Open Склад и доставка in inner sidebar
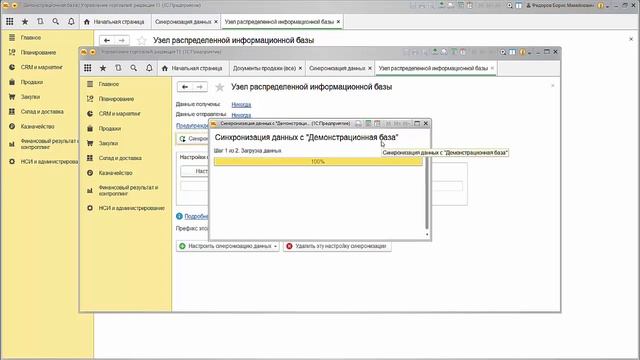Viewport: 640px width, 360px height. pyautogui.click(x=120, y=158)
